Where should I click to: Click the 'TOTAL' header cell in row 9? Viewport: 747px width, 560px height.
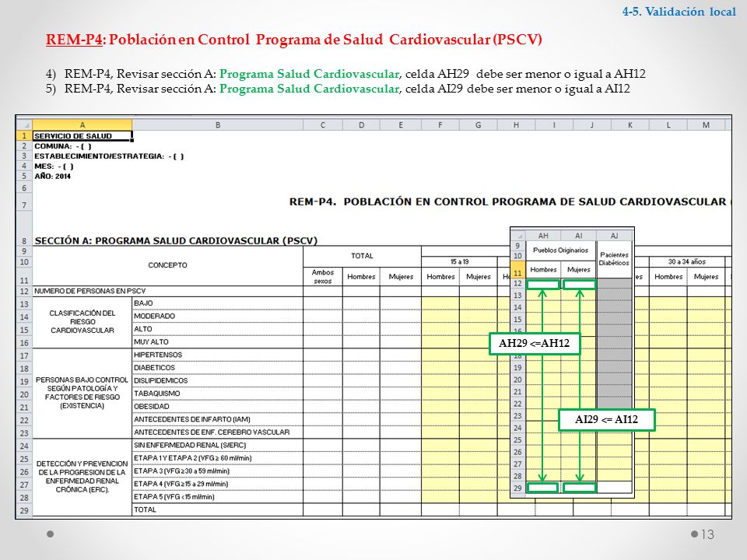point(362,256)
